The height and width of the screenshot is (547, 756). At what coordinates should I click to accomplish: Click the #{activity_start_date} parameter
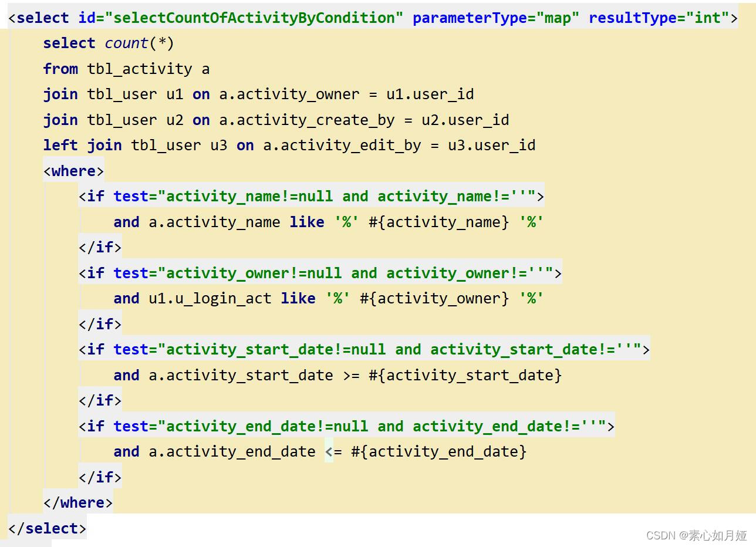[465, 376]
